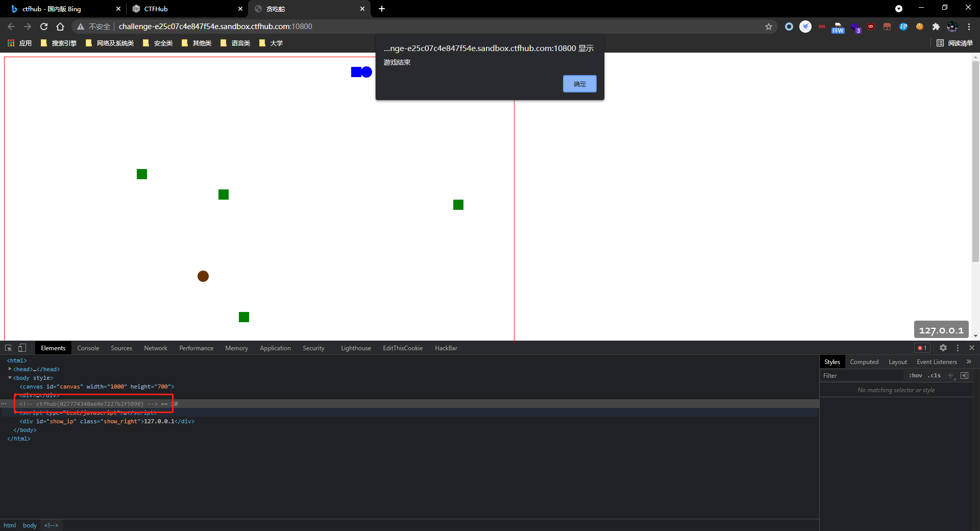The height and width of the screenshot is (531, 980).
Task: Toggle the device toolbar in DevTools
Action: 22,348
